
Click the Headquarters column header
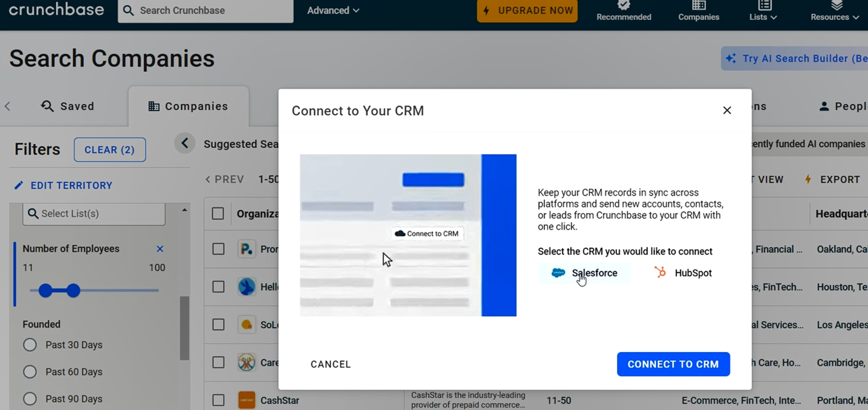(841, 214)
